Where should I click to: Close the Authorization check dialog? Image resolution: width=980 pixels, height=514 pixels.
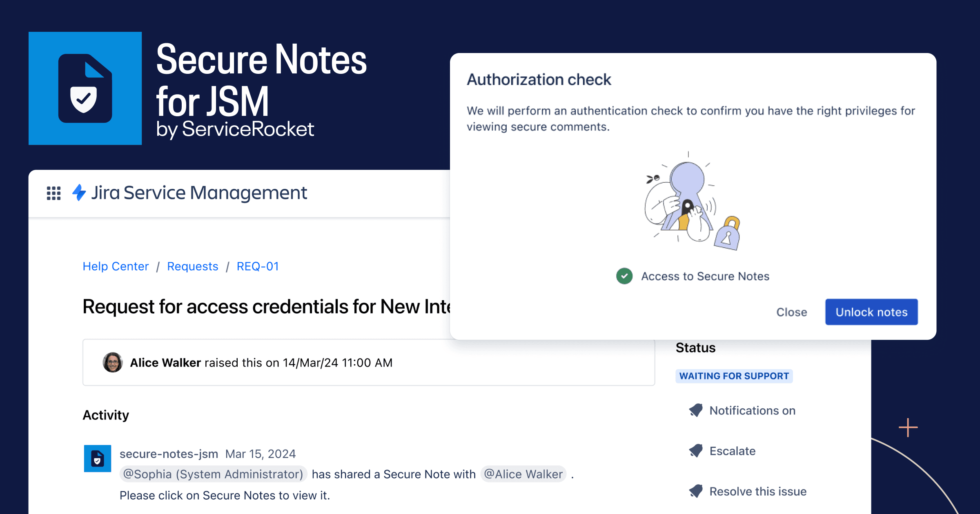click(x=791, y=312)
